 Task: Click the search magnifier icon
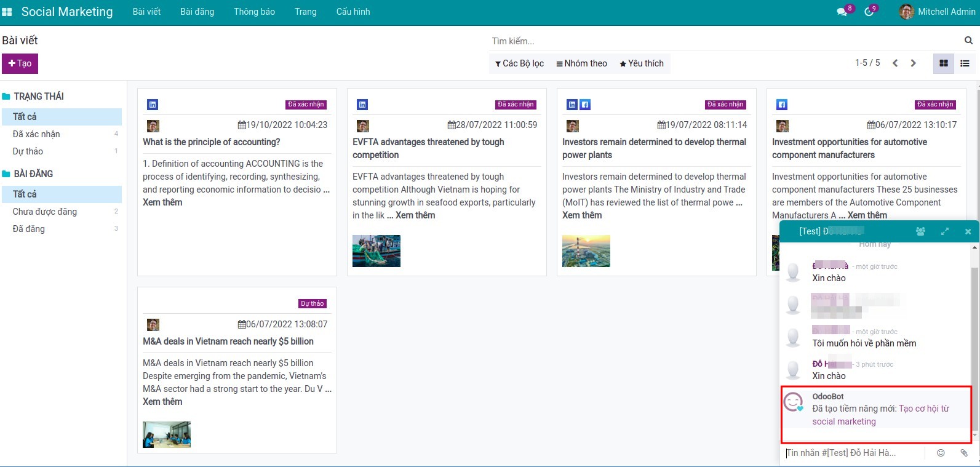968,41
